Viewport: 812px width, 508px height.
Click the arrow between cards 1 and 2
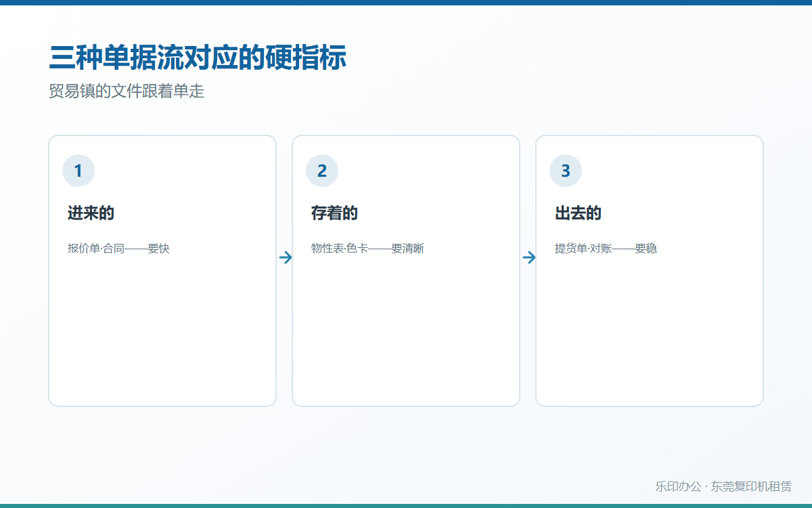(x=286, y=257)
